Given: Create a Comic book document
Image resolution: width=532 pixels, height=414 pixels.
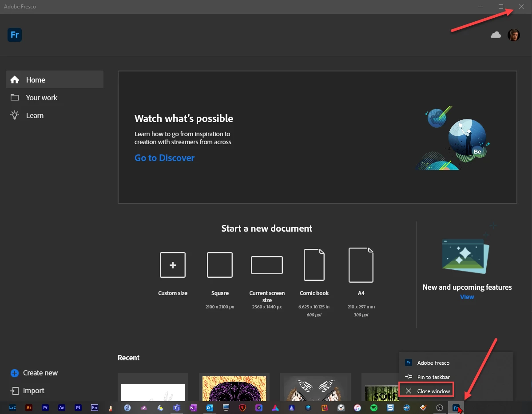Looking at the screenshot, I should [x=314, y=265].
